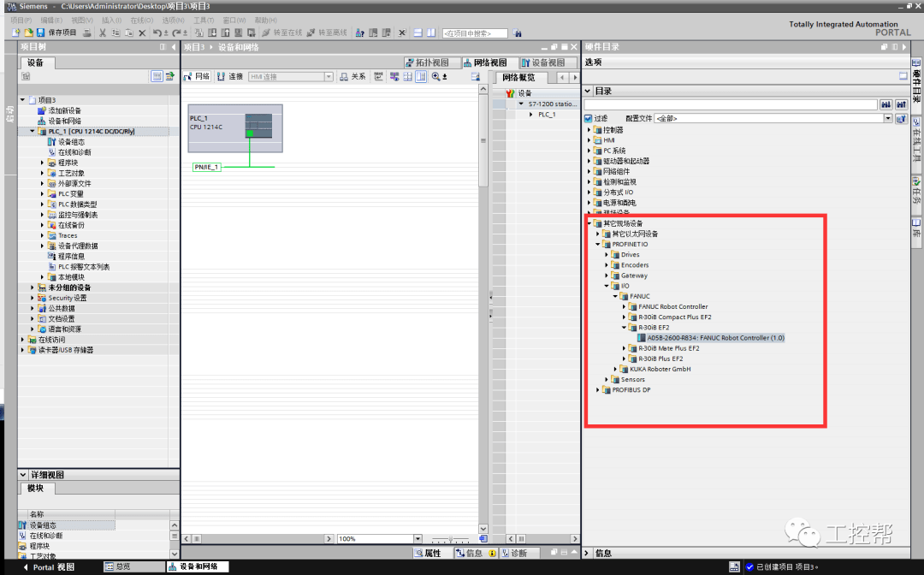Expand the 控制器 controllers catalog folder

coord(589,129)
